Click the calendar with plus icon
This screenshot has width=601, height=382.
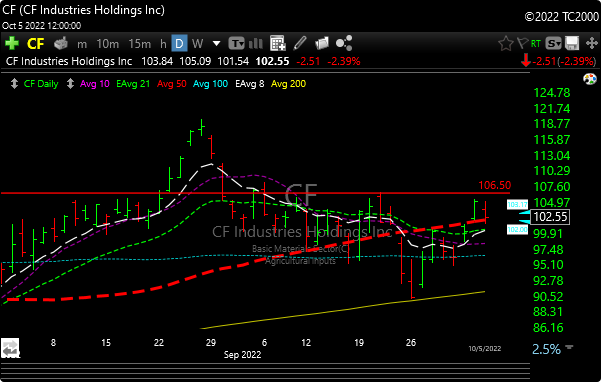[x=278, y=43]
